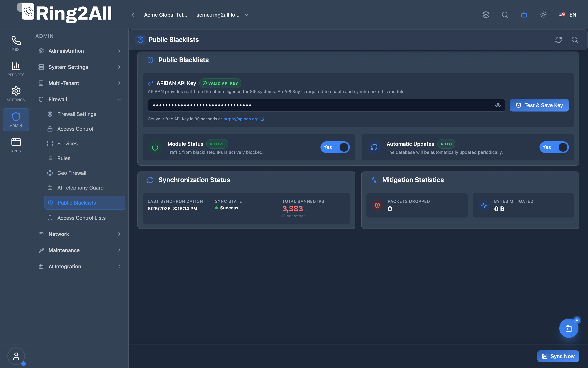Open the floating AI assistant bubble
This screenshot has width=588, height=368.
569,328
